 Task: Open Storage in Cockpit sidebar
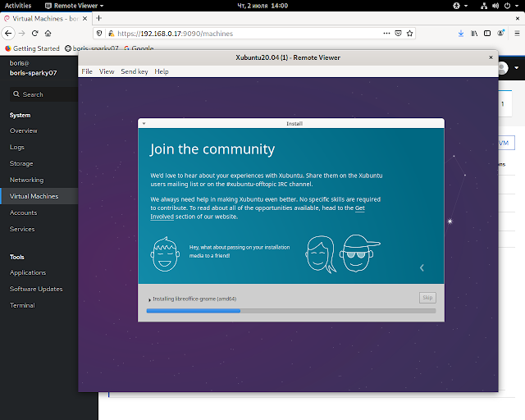(x=21, y=163)
